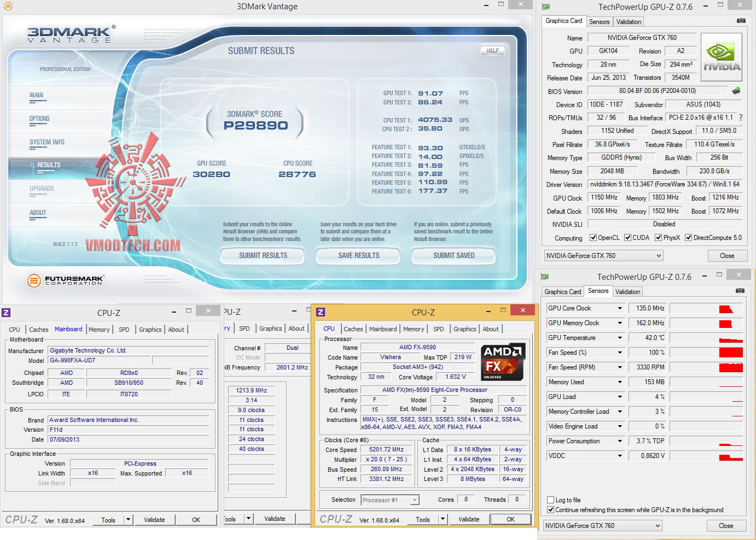The width and height of the screenshot is (756, 540).
Task: Click the CPU-Z icon in the processor window title bar
Action: 321,312
